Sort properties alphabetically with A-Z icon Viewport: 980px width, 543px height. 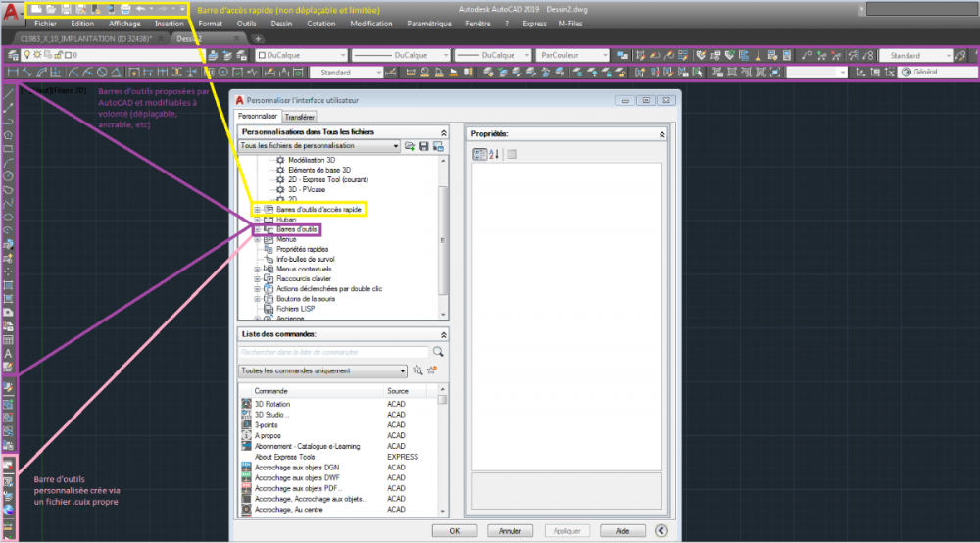pos(494,154)
